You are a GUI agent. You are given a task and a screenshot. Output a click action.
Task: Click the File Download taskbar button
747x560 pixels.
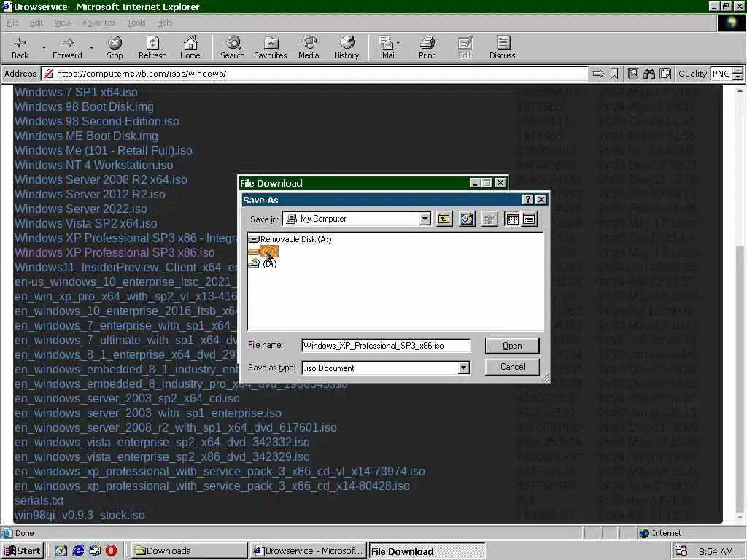tap(427, 551)
